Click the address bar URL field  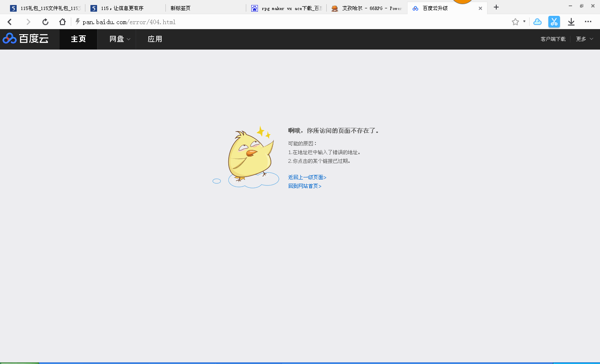[x=292, y=22]
